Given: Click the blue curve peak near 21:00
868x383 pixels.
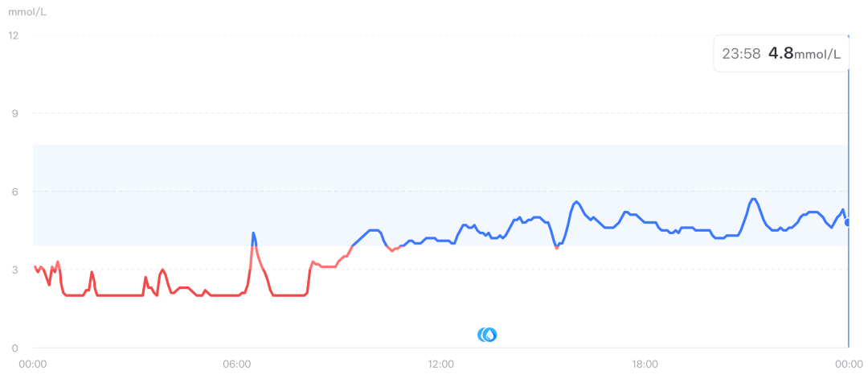Looking at the screenshot, I should (x=753, y=199).
